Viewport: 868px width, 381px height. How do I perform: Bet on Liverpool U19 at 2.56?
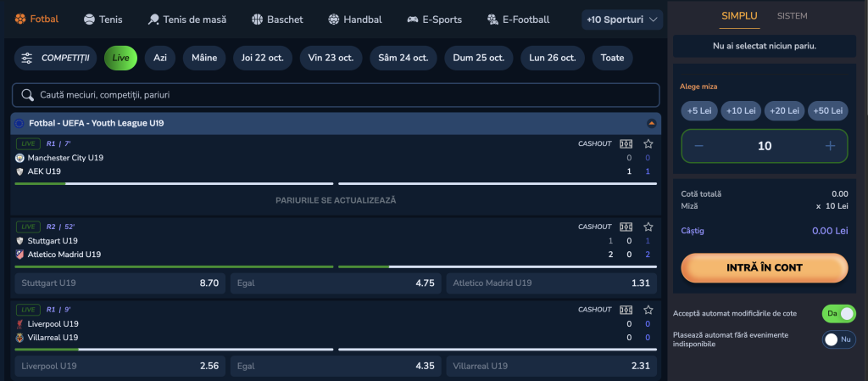point(120,366)
